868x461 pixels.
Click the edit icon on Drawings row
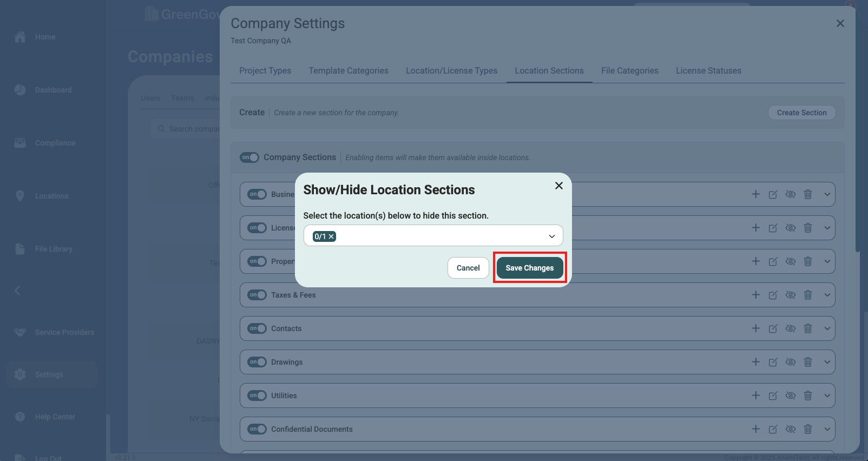[x=773, y=362]
